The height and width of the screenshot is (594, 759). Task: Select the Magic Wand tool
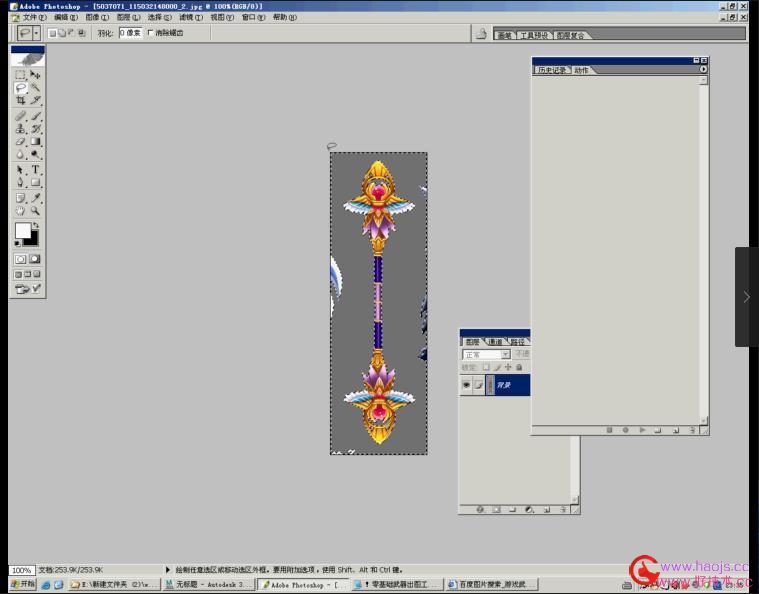tap(35, 88)
